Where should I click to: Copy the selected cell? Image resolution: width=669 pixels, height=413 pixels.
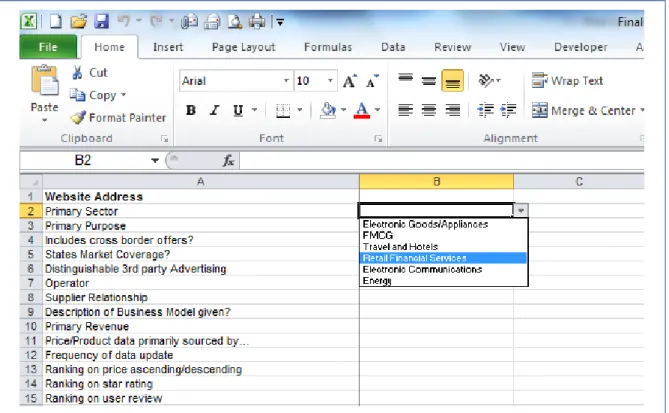(77, 95)
